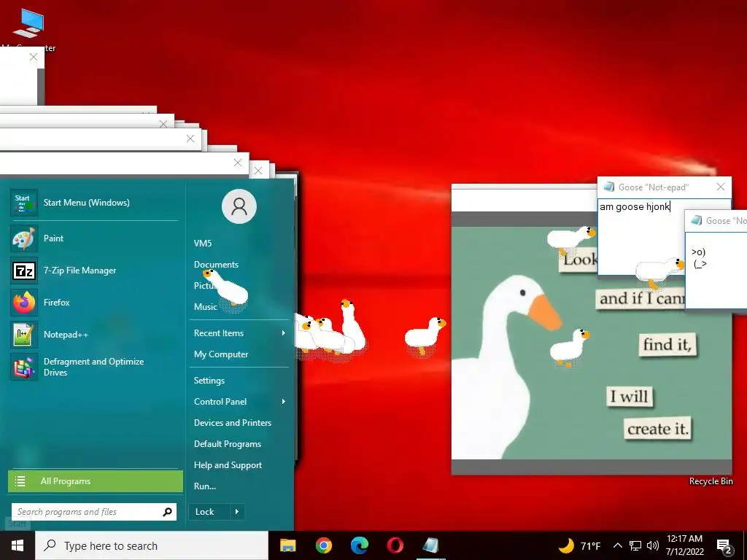Viewport: 747px width, 560px height.
Task: Open My Computer in start menu
Action: click(220, 354)
